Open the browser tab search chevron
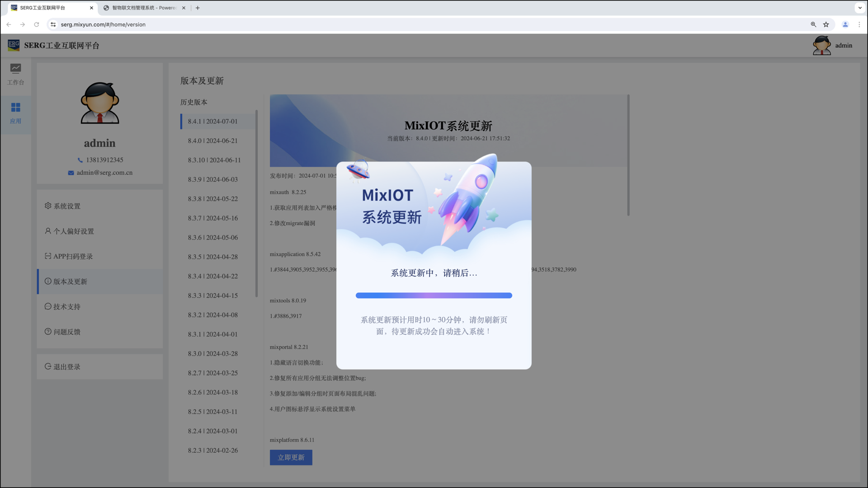The width and height of the screenshot is (868, 488). (x=860, y=8)
